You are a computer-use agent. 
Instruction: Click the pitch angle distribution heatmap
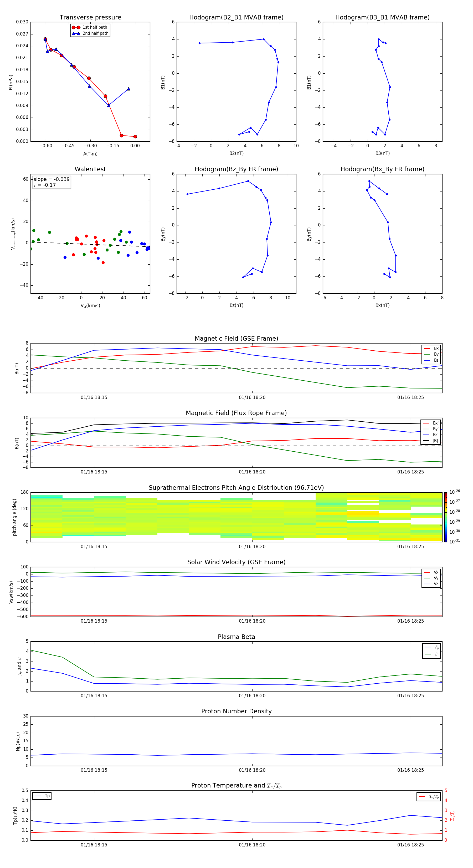236,517
